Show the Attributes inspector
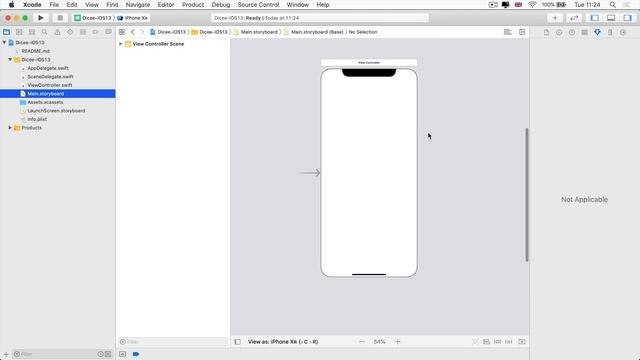This screenshot has height=360, width=640. click(x=597, y=32)
